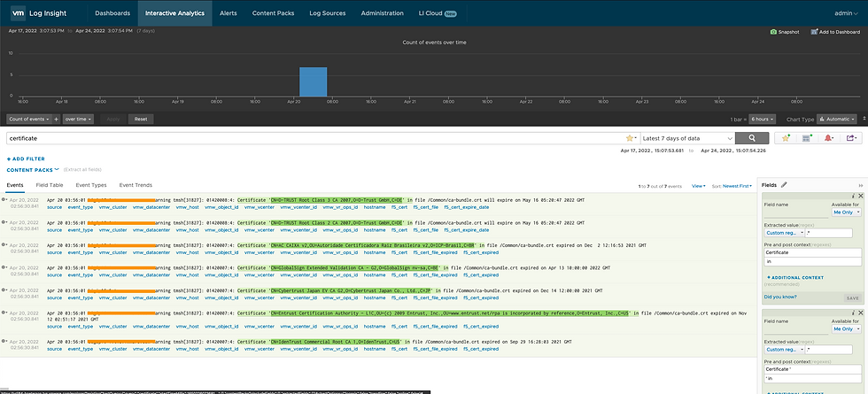Change the 6 hours bar interval dropdown
The width and height of the screenshot is (868, 394).
[763, 119]
